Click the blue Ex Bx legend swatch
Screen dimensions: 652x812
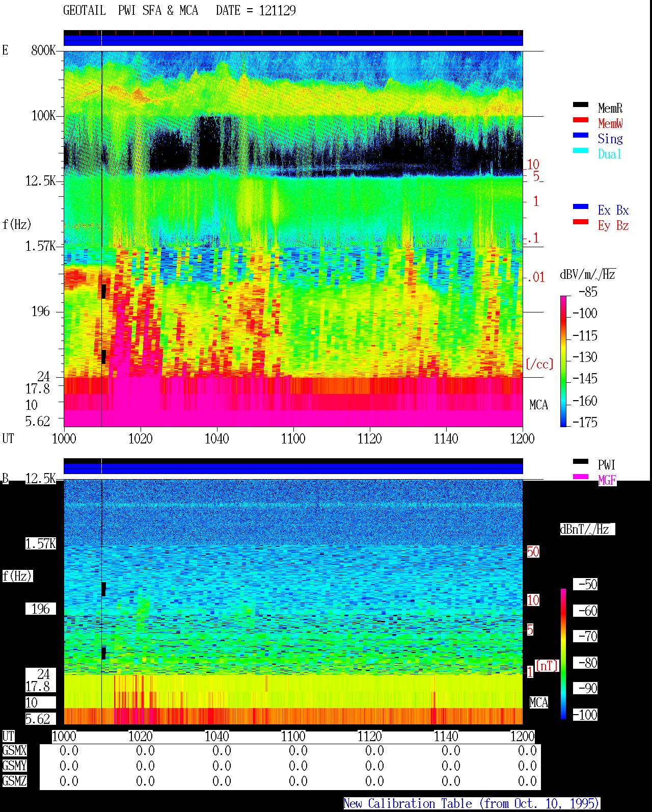[581, 207]
